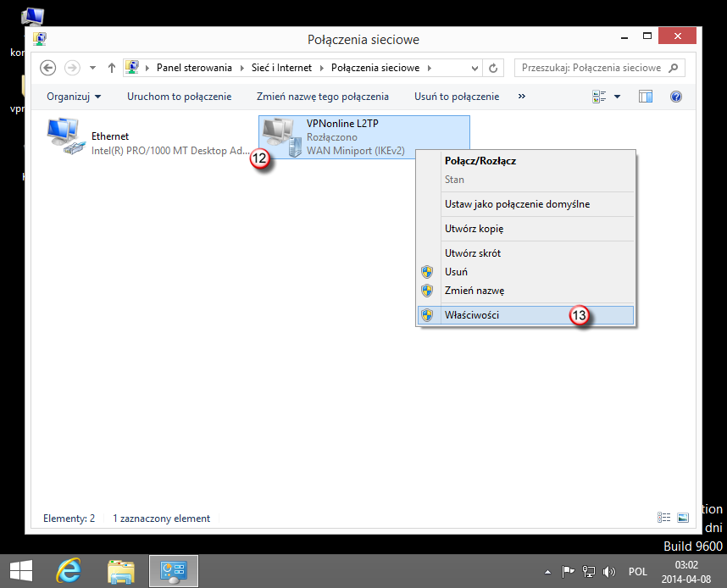Click the Ethernet connection name
This screenshot has width=727, height=588.
[x=110, y=136]
